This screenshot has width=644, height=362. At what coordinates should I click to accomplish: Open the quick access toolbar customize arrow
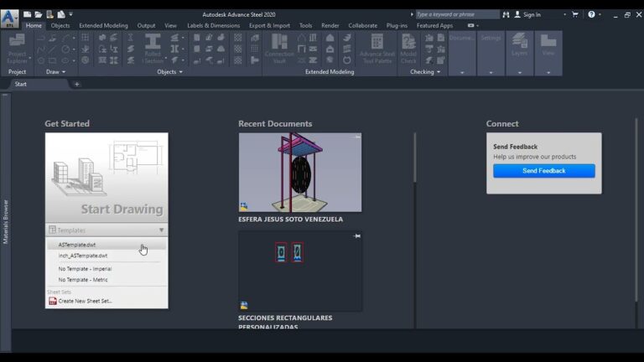click(71, 14)
